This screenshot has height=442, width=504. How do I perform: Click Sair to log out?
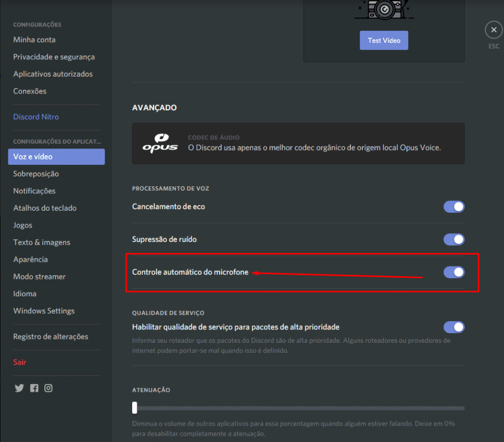(x=20, y=362)
